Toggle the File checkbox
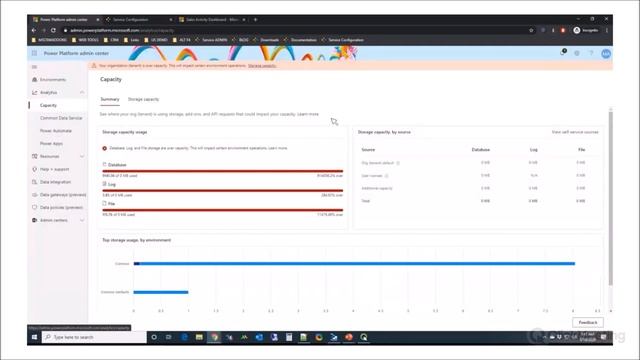 pyautogui.click(x=104, y=203)
